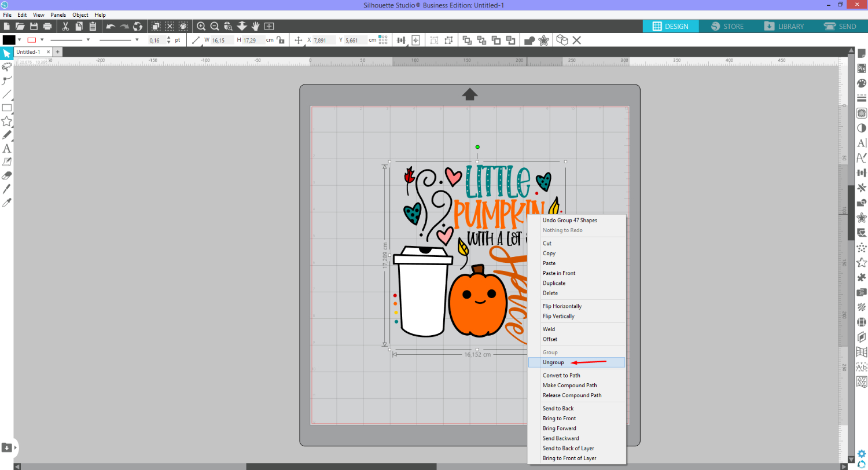Image resolution: width=868 pixels, height=470 pixels.
Task: Select the Text tool
Action: coord(6,149)
